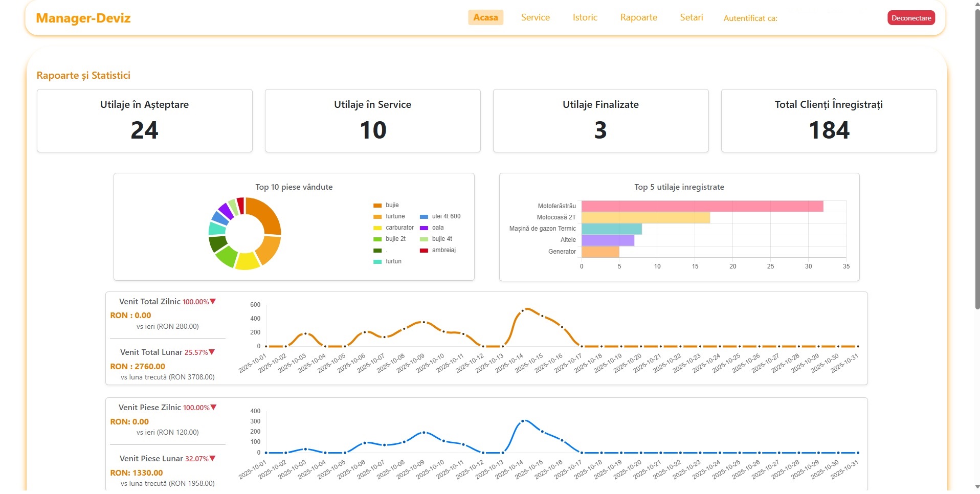Click the page scrollbar down arrow
Viewport: 980px width, 494px height.
tap(977, 486)
